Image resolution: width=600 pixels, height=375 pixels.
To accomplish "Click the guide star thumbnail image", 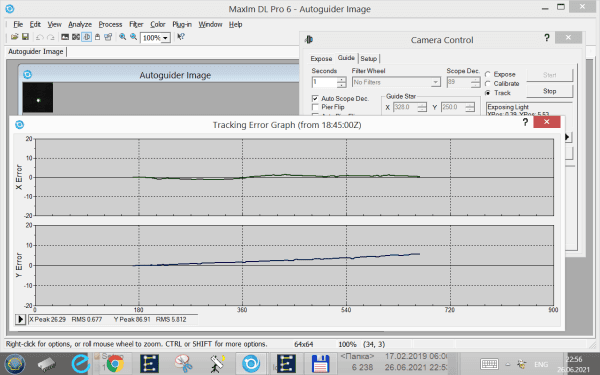I will (x=38, y=98).
